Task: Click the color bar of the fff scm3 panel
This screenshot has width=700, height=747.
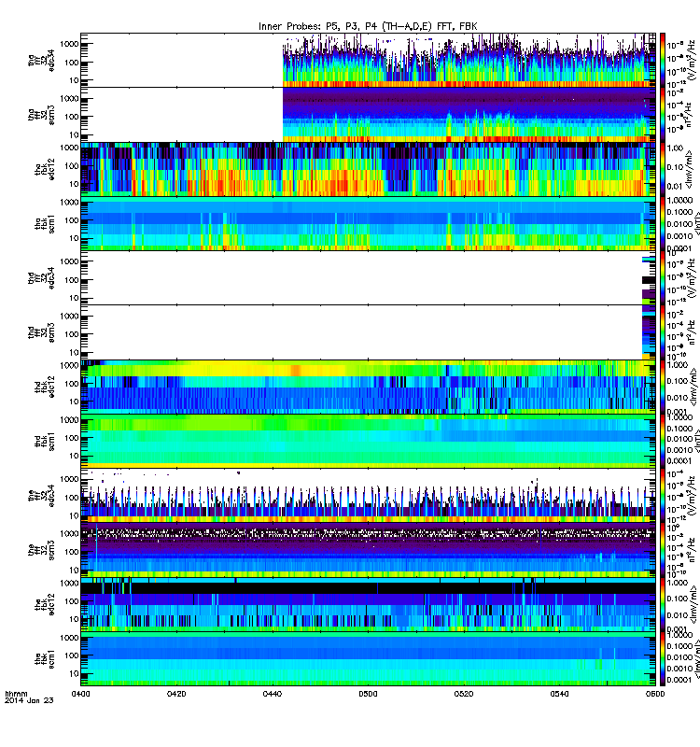Action: click(x=663, y=550)
